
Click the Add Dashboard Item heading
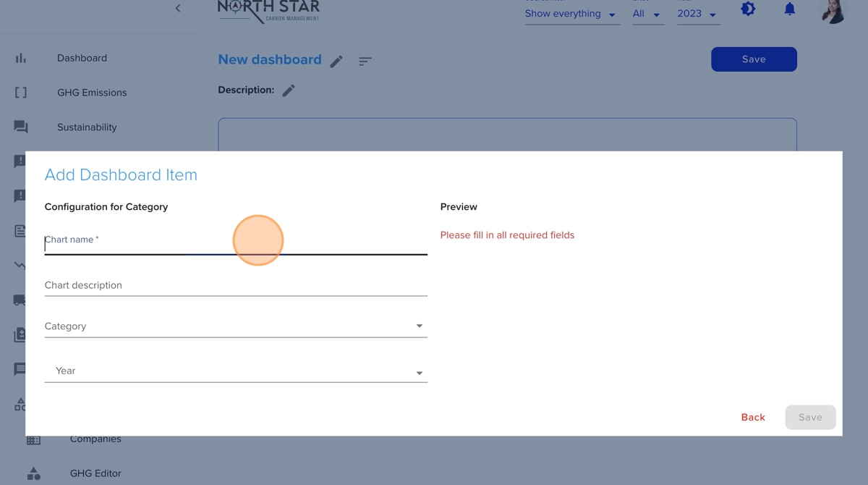point(121,175)
